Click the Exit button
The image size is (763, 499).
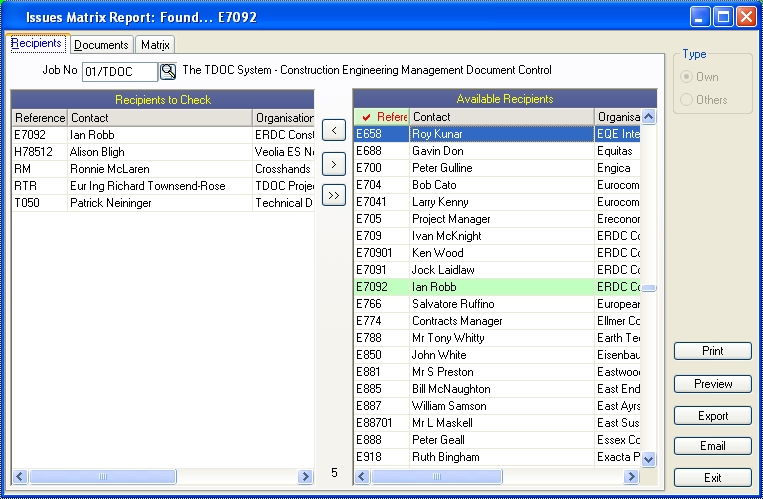pyautogui.click(x=713, y=478)
